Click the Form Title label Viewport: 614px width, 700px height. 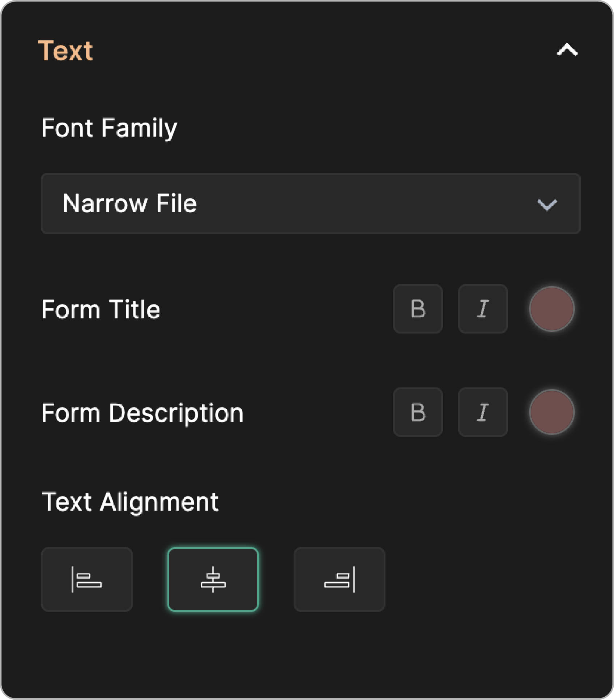(101, 310)
